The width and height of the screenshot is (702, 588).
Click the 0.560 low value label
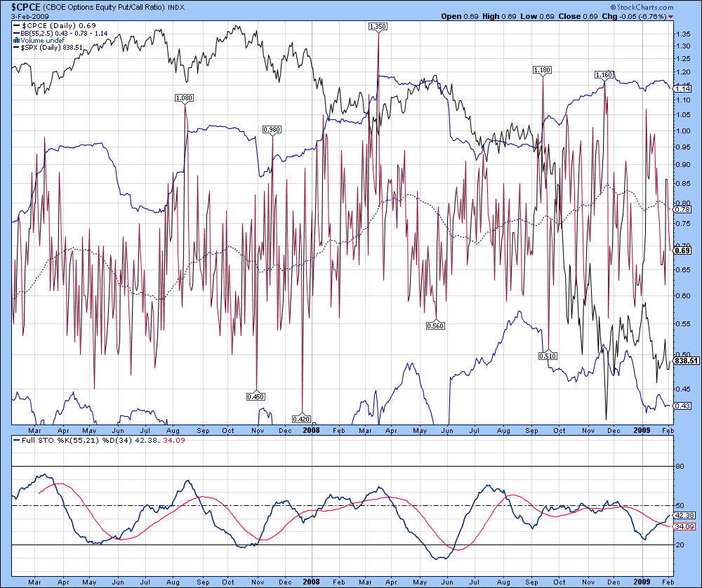pos(436,326)
